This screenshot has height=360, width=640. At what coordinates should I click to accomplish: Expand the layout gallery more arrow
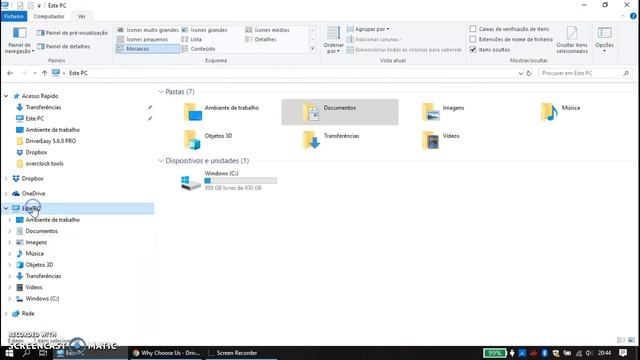313,49
